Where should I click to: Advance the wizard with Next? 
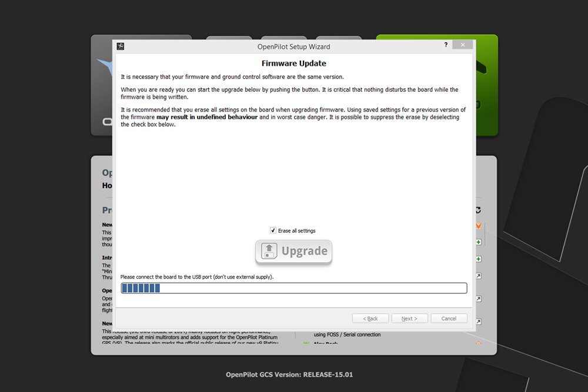point(409,319)
